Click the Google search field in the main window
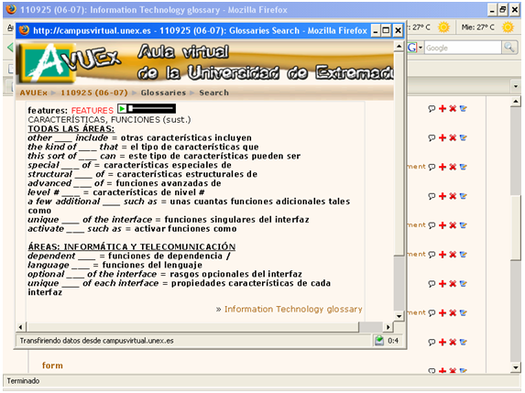This screenshot has width=525, height=393. [x=463, y=48]
